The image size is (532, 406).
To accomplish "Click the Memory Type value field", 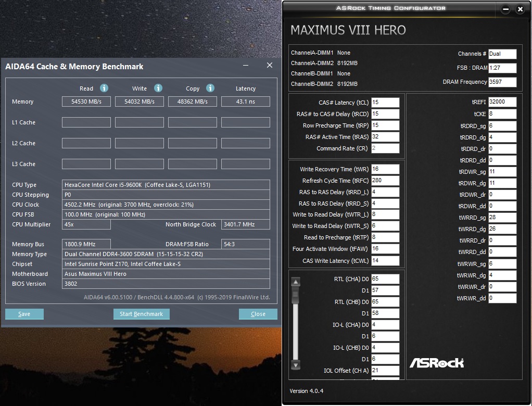I will (166, 254).
